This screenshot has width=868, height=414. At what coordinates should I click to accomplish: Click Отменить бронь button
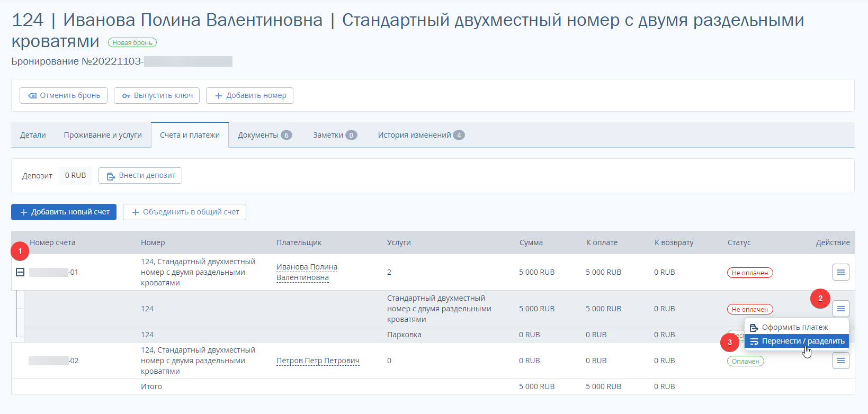[x=64, y=95]
